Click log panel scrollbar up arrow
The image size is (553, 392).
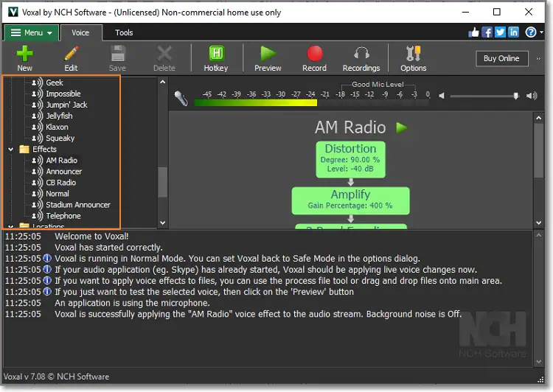click(x=538, y=235)
